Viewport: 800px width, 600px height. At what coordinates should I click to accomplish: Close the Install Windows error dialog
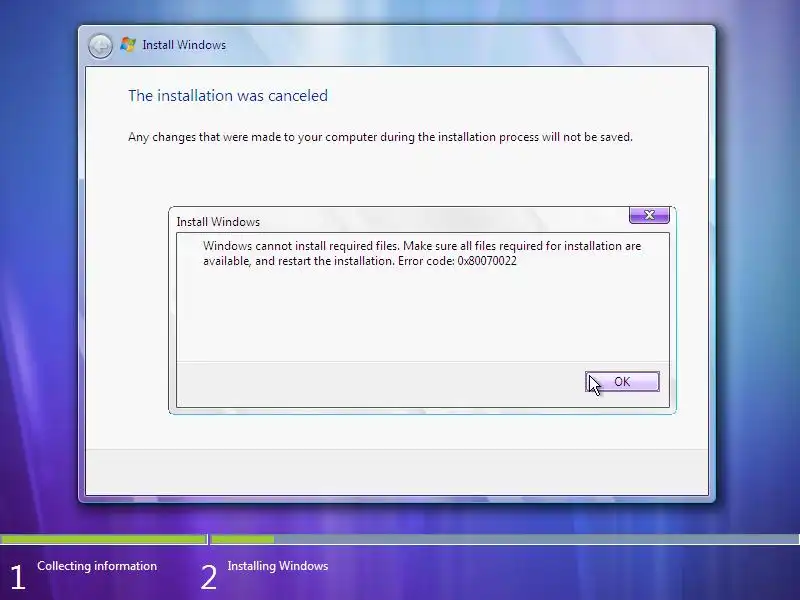(649, 215)
